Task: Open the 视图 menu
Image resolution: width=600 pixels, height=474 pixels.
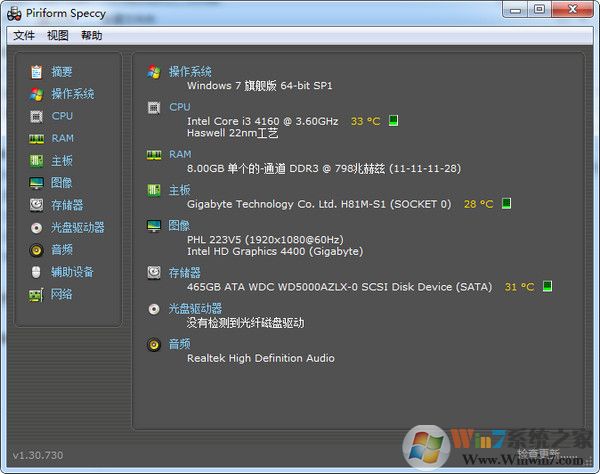Action: point(58,35)
